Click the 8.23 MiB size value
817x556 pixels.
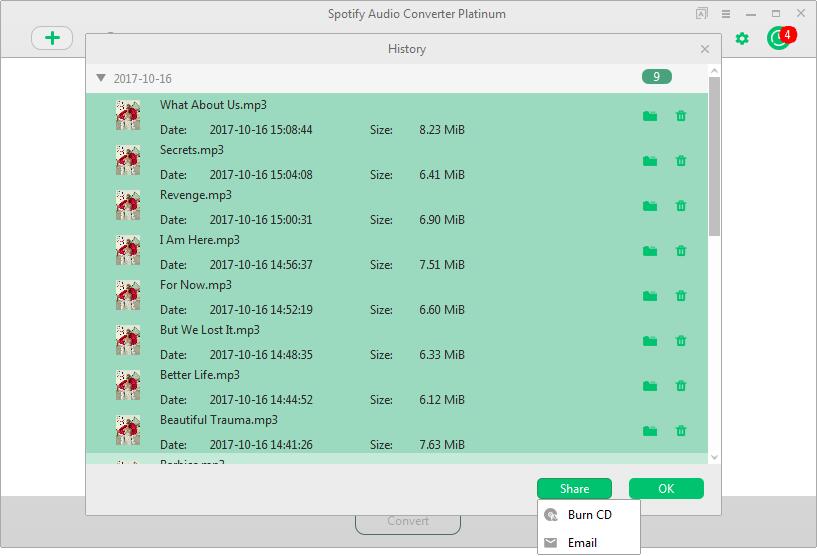pos(442,130)
